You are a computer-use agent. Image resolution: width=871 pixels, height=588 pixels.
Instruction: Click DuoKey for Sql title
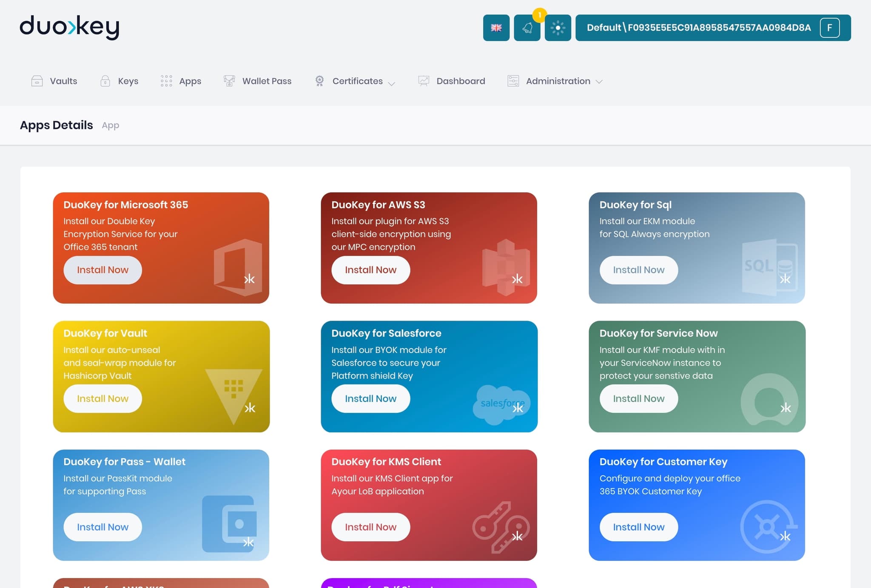[x=635, y=205]
